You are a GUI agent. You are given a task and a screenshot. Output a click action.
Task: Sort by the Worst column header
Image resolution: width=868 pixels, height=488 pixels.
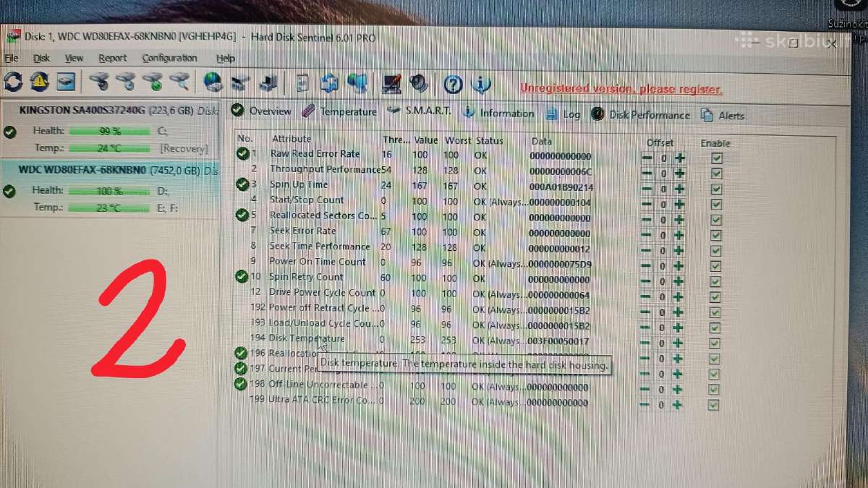(x=457, y=140)
